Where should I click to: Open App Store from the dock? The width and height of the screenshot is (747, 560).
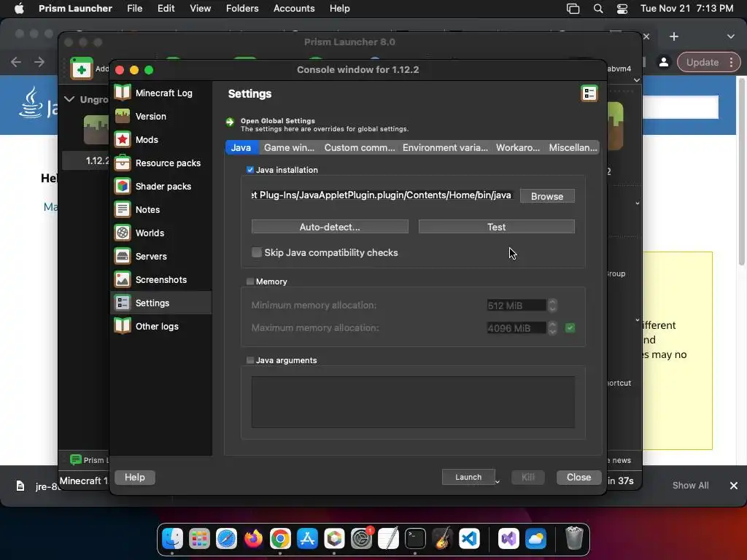coord(307,539)
